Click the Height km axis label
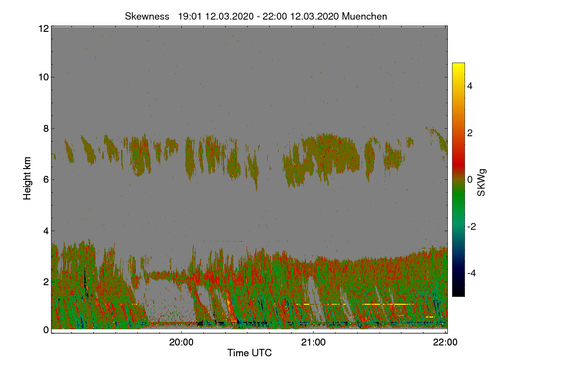This screenshot has height=392, width=588. click(27, 178)
